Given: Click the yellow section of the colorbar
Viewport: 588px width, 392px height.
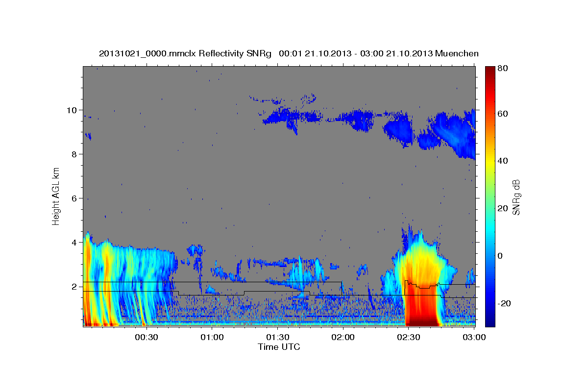Looking at the screenshot, I should point(490,162).
